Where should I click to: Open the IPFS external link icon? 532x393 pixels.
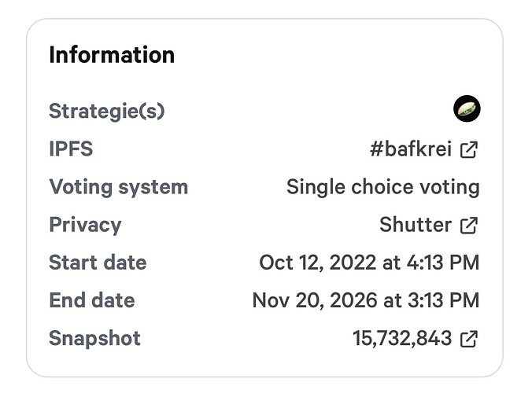point(469,149)
